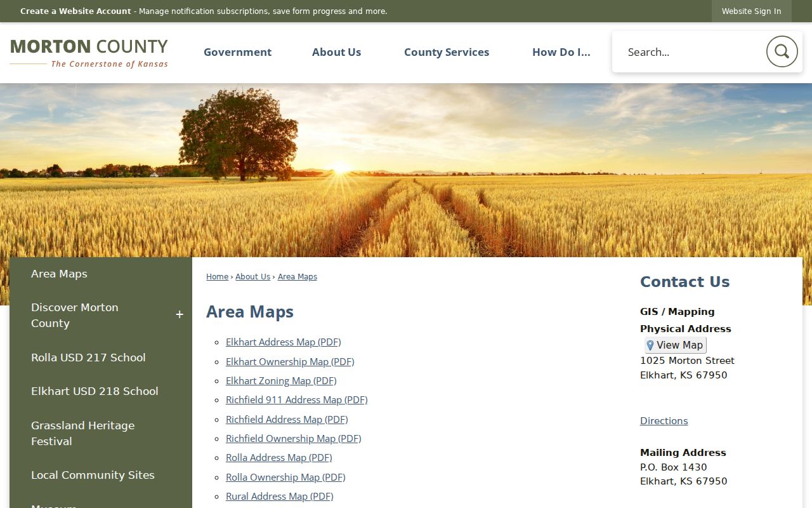The width and height of the screenshot is (812, 508).
Task: Select Area Maps in the sidebar
Action: (x=101, y=274)
